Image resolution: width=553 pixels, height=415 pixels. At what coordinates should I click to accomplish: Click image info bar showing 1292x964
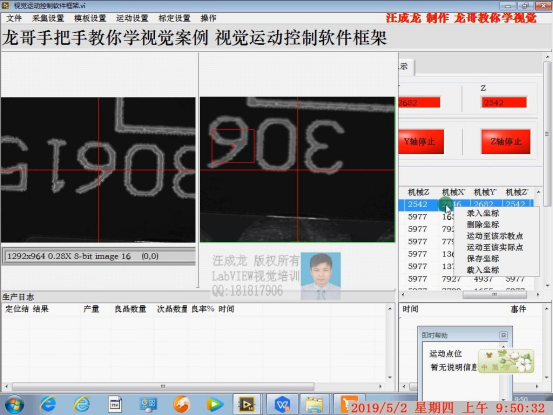[x=99, y=256]
